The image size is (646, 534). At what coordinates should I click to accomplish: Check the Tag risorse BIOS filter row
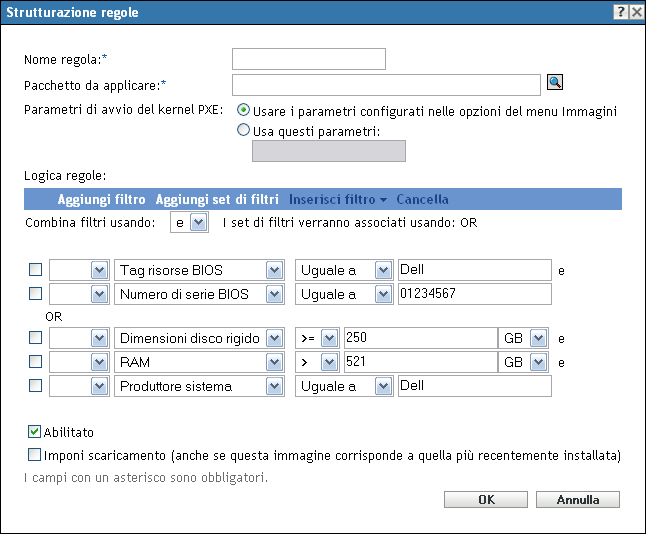[x=36, y=270]
